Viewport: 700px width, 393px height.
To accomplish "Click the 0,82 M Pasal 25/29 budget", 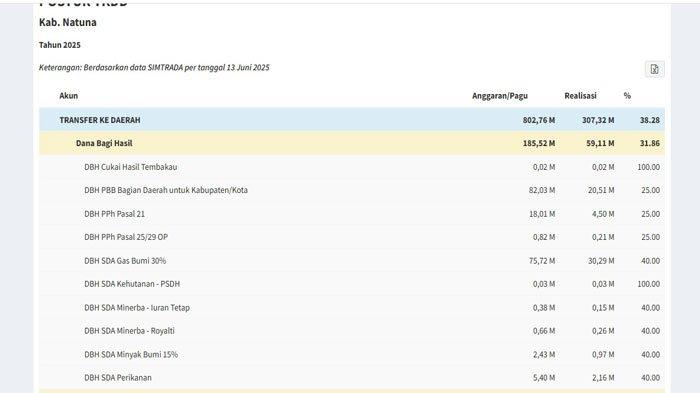I will (544, 237).
